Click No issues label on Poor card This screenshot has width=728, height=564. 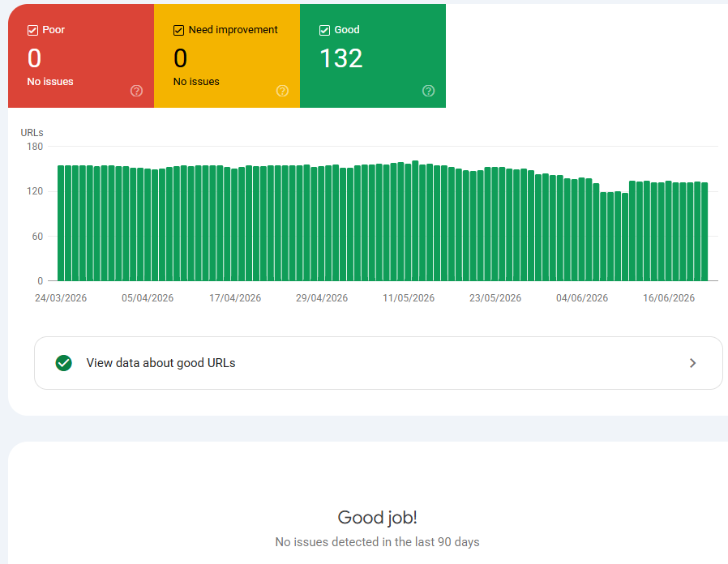pos(50,82)
